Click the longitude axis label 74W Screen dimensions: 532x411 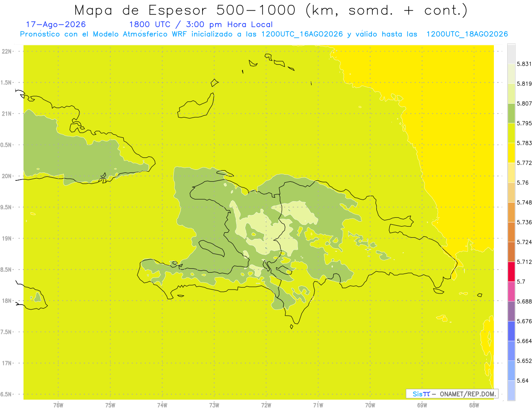pos(162,405)
